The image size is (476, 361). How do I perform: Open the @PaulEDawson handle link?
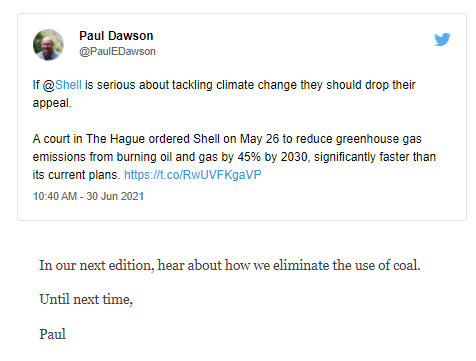click(117, 51)
